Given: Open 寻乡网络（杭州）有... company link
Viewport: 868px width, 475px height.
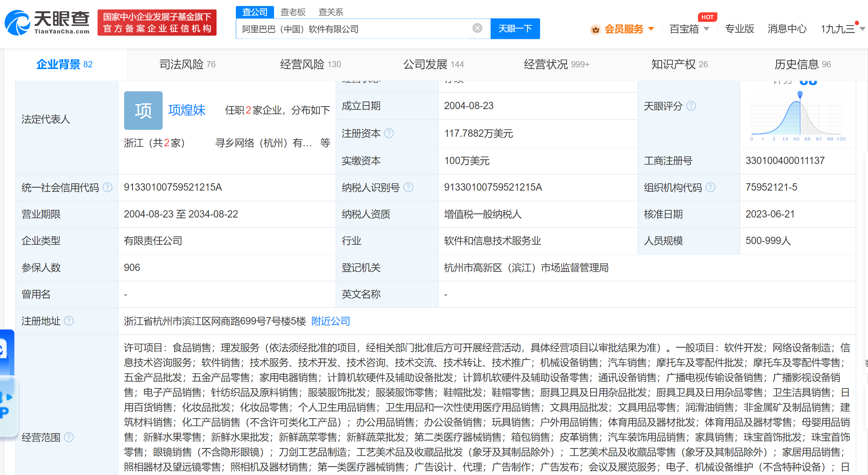Looking at the screenshot, I should pos(263,143).
